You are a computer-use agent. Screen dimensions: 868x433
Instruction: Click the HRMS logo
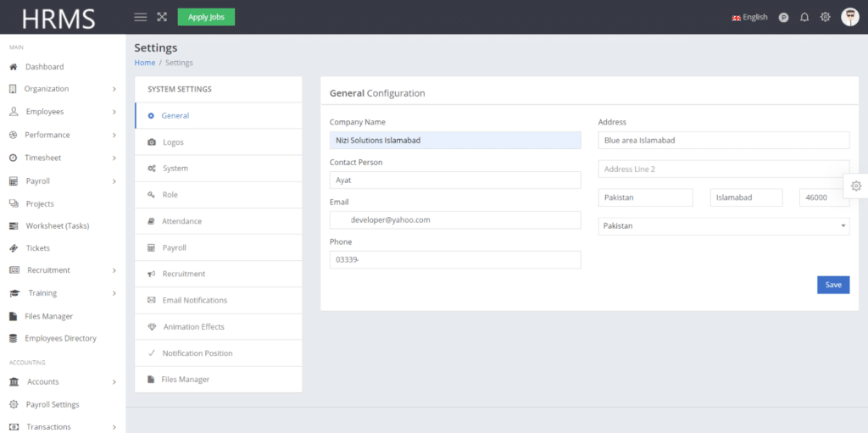click(x=58, y=19)
